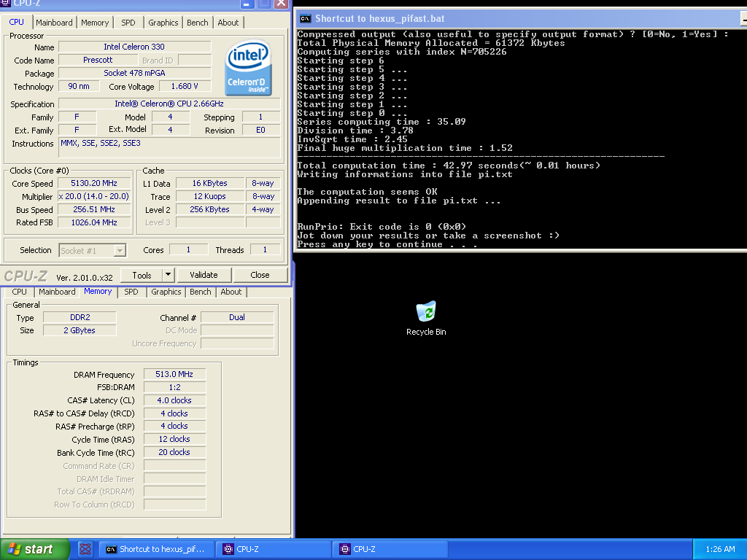Viewport: 747px width, 560px height.
Task: Open the Start menu
Action: (35, 549)
